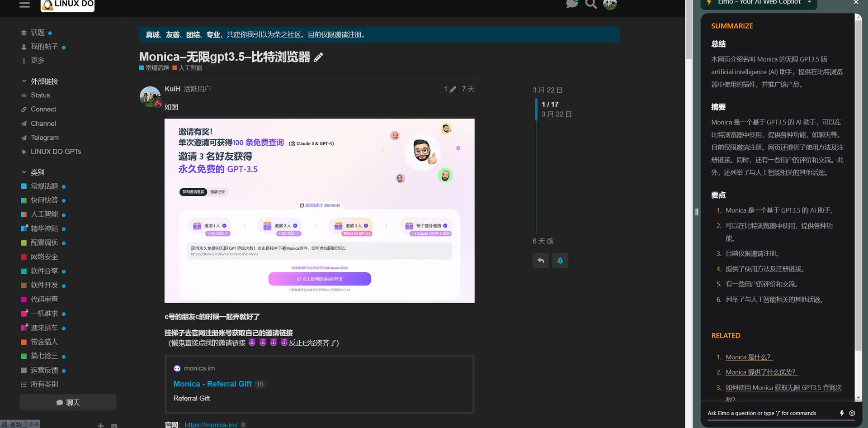Open the hamburger sidebar menu
The width and height of the screenshot is (868, 428).
[x=24, y=4]
